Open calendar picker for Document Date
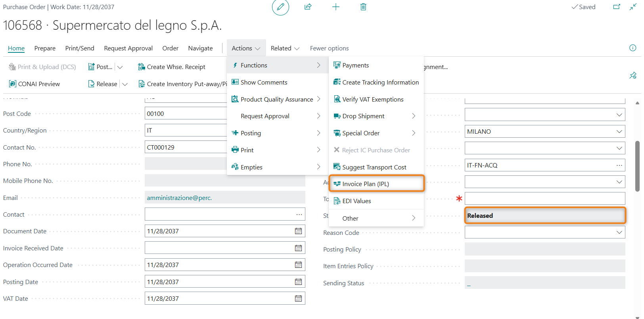The width and height of the screenshot is (644, 319). [298, 231]
